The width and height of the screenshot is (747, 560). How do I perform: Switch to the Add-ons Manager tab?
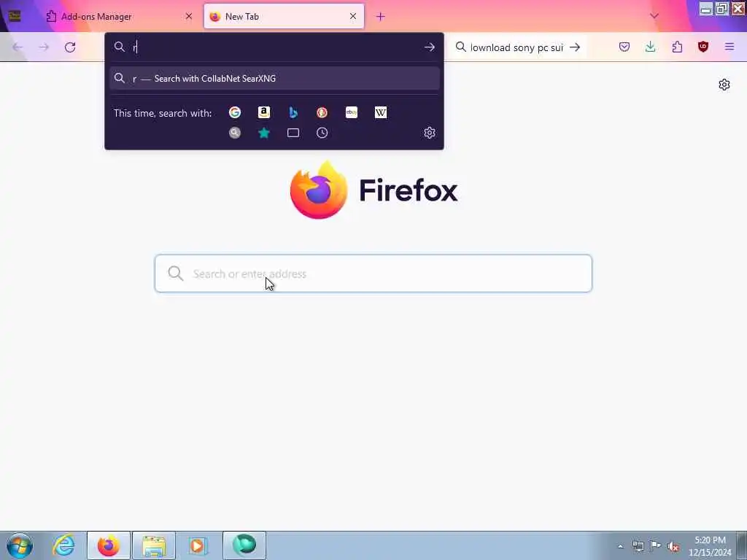[x=119, y=17]
